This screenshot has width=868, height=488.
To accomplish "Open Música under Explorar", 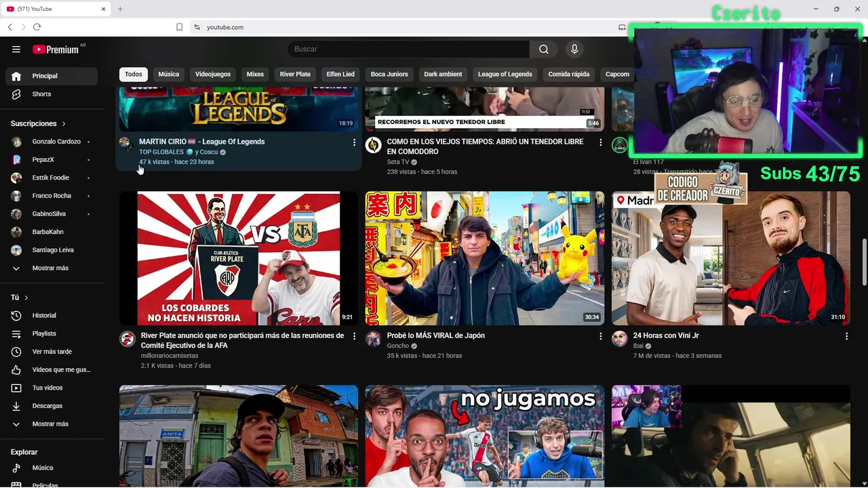I will click(52, 468).
